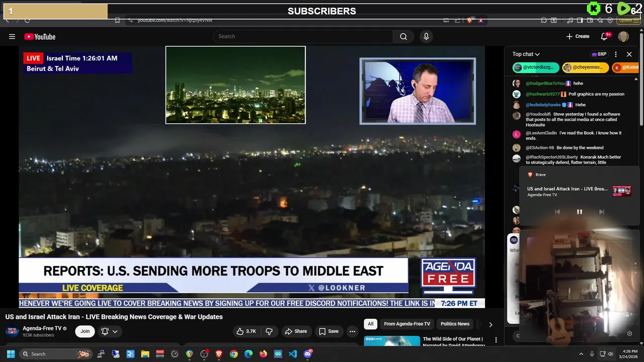Select the Politics News chip
This screenshot has height=362, width=644.
(455, 324)
